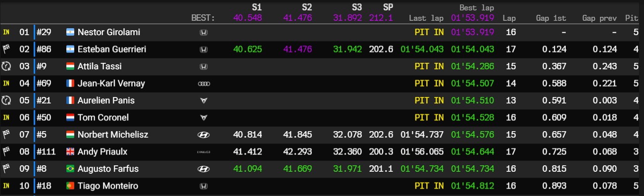Select driver name Tom Coronel
Viewport: 644px width, 196px height.
pos(103,118)
